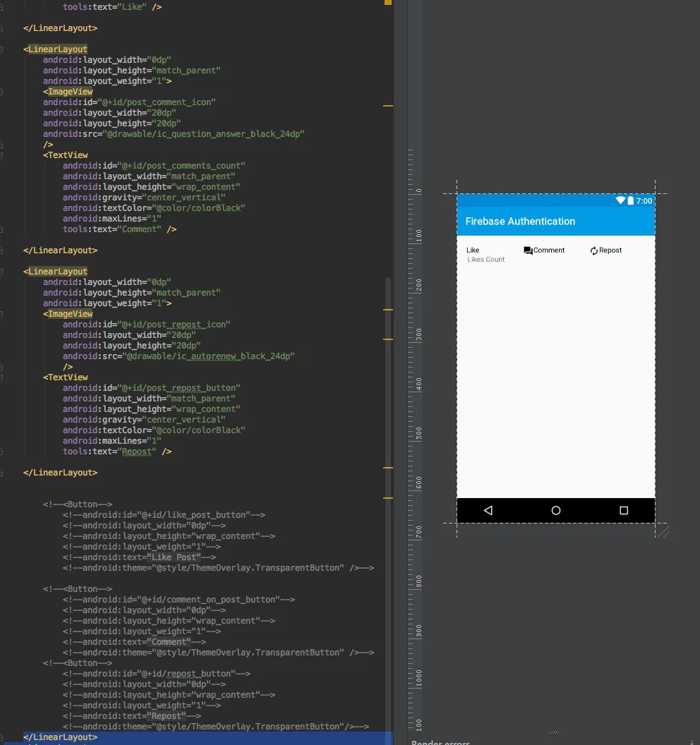Click the android:id="@+id/post_comment_icon" line

tap(129, 102)
